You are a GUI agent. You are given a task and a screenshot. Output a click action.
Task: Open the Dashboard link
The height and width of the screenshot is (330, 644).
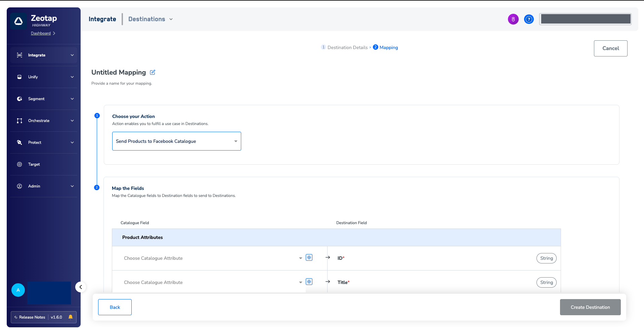tap(41, 33)
